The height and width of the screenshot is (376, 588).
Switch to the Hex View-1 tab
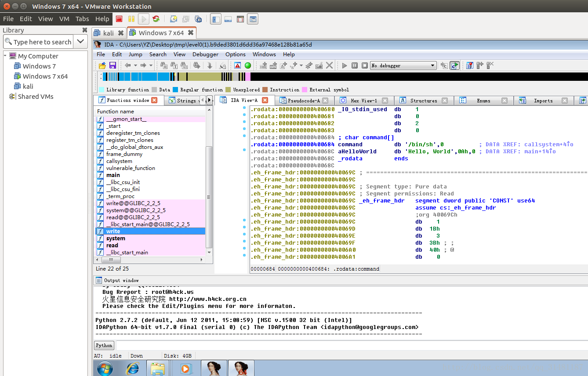pyautogui.click(x=363, y=101)
